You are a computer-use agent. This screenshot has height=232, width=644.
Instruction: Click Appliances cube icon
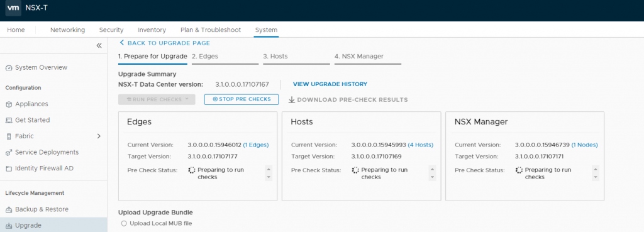coord(9,104)
